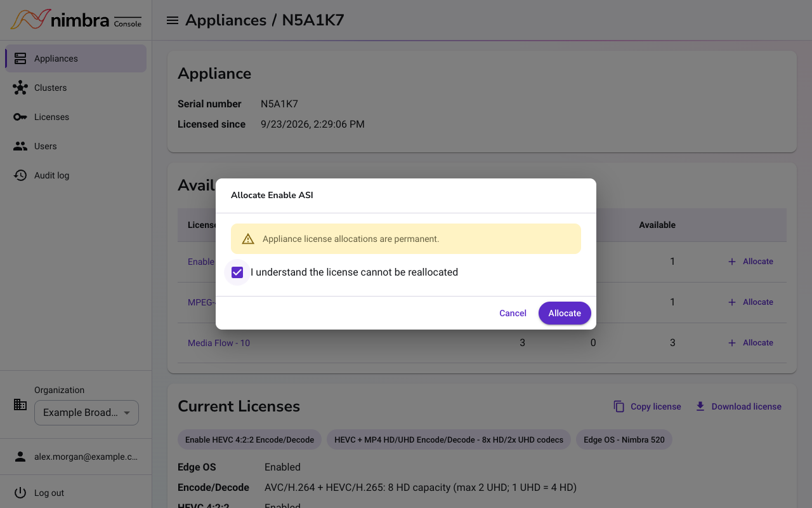Click Log out in the sidebar
Image resolution: width=812 pixels, height=508 pixels.
tap(76, 493)
